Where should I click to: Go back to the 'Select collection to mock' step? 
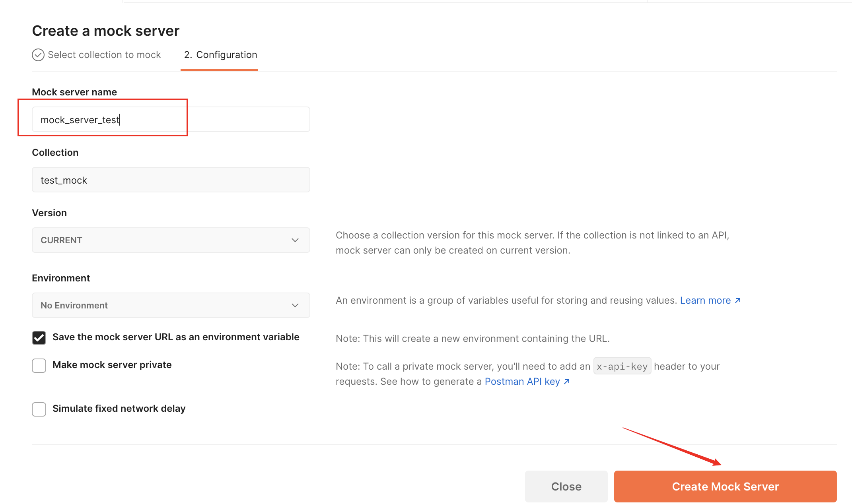coord(104,54)
